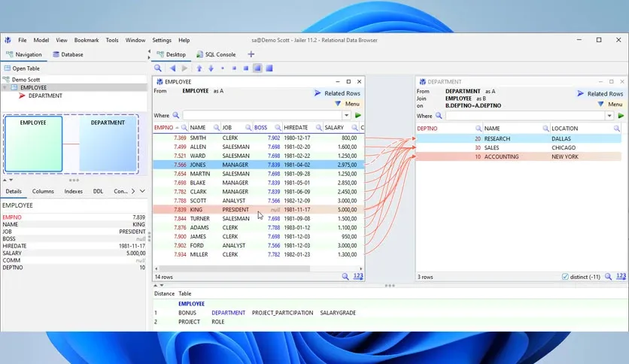
Task: Filter DEPARTMENT NAME column via its magnifier
Action: pos(545,129)
